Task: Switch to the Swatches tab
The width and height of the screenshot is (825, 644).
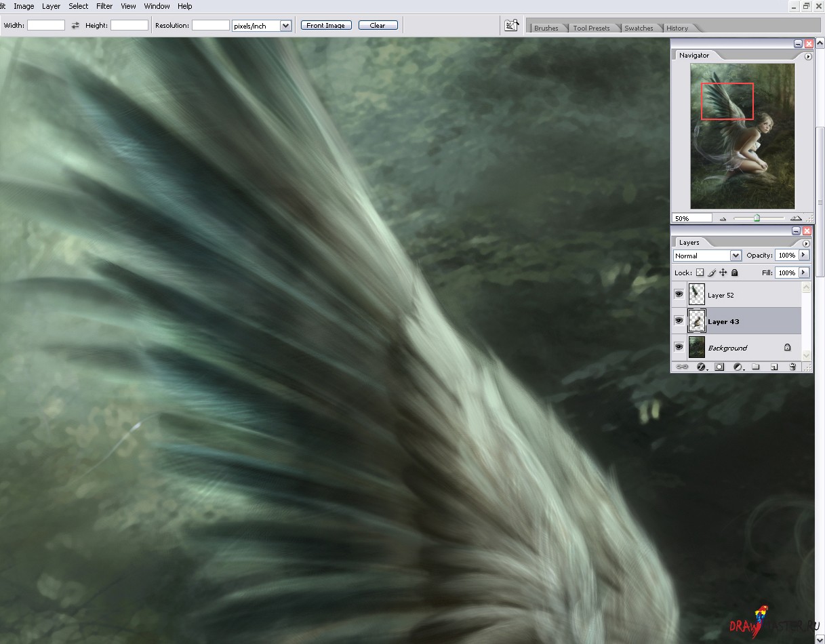Action: (x=639, y=28)
